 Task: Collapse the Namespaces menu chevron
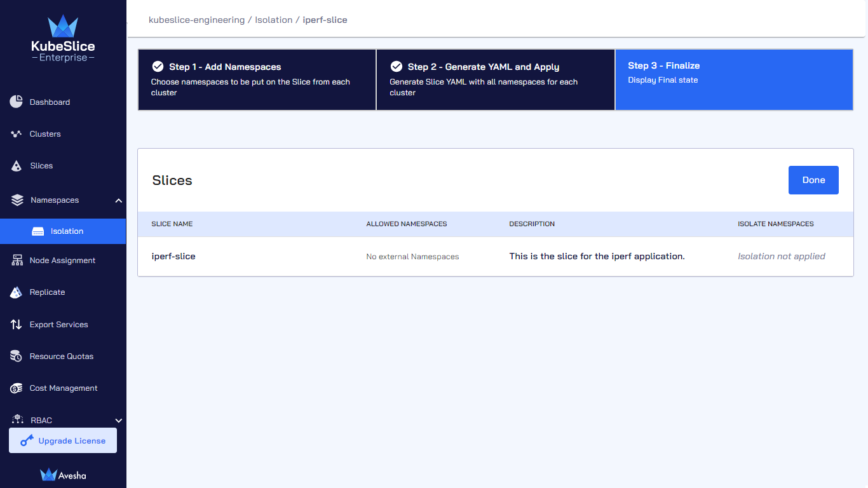[x=118, y=201]
